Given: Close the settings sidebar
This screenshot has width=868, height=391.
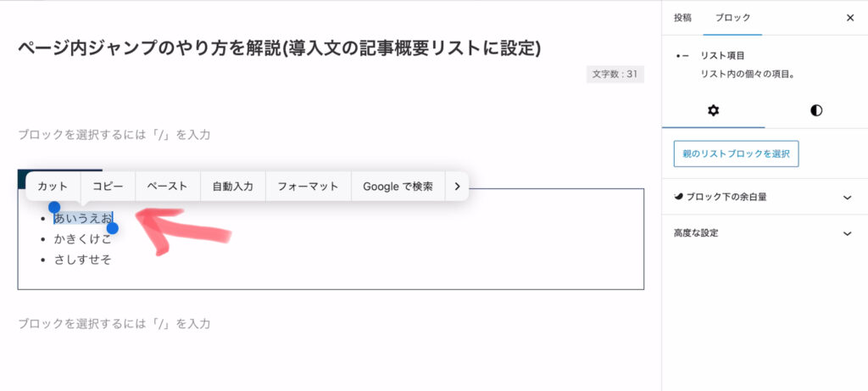Looking at the screenshot, I should [850, 17].
